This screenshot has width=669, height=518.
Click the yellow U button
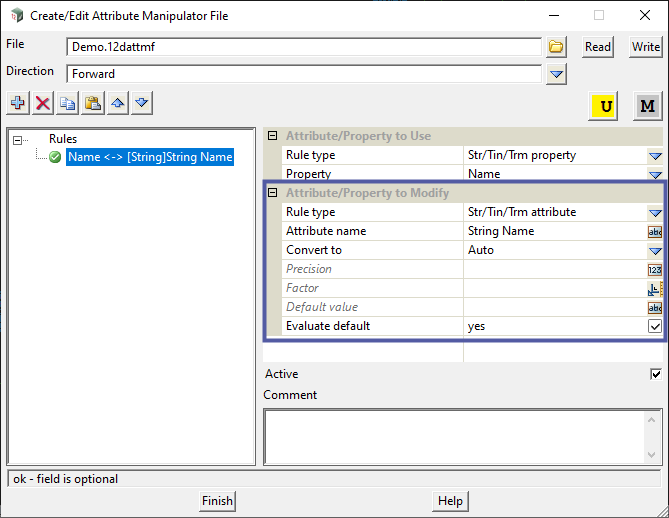(x=605, y=106)
